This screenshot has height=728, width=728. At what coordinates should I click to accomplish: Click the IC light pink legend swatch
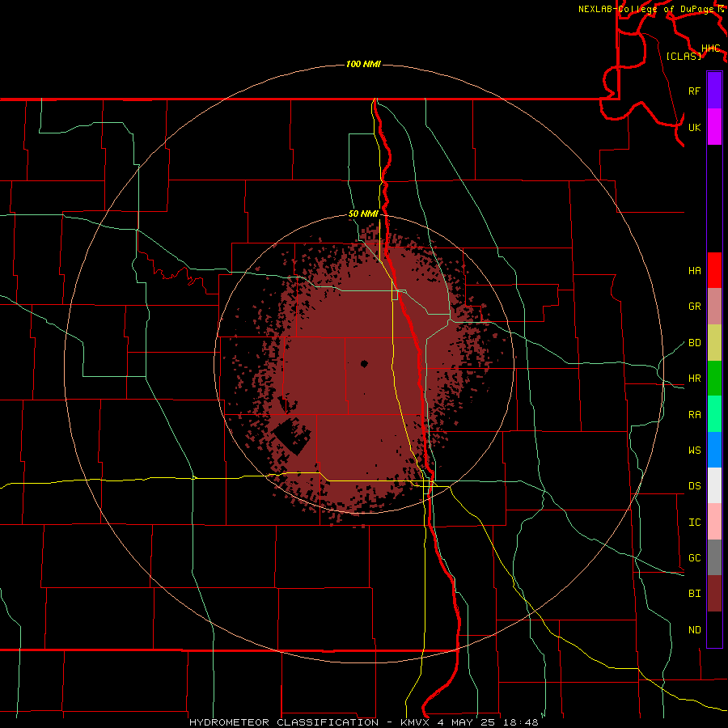click(714, 522)
